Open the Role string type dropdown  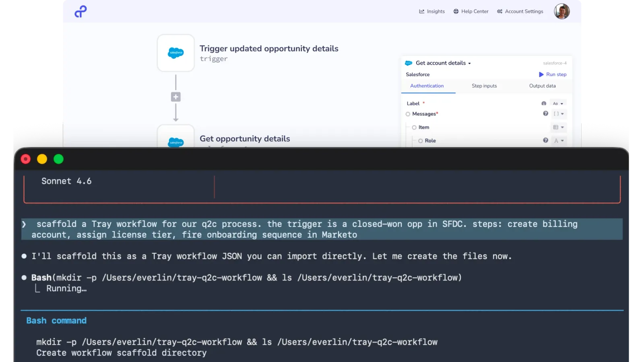coord(559,140)
